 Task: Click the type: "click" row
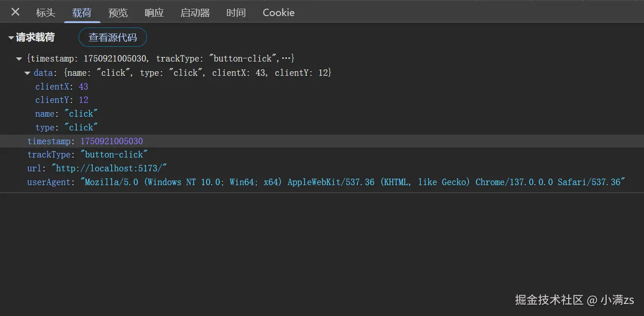click(x=67, y=128)
